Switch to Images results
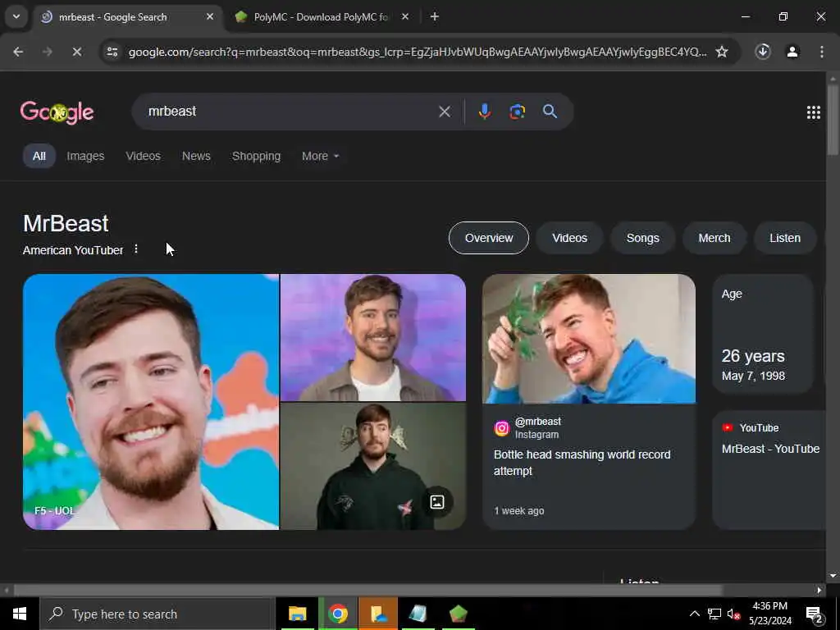This screenshot has height=630, width=840. pos(85,156)
